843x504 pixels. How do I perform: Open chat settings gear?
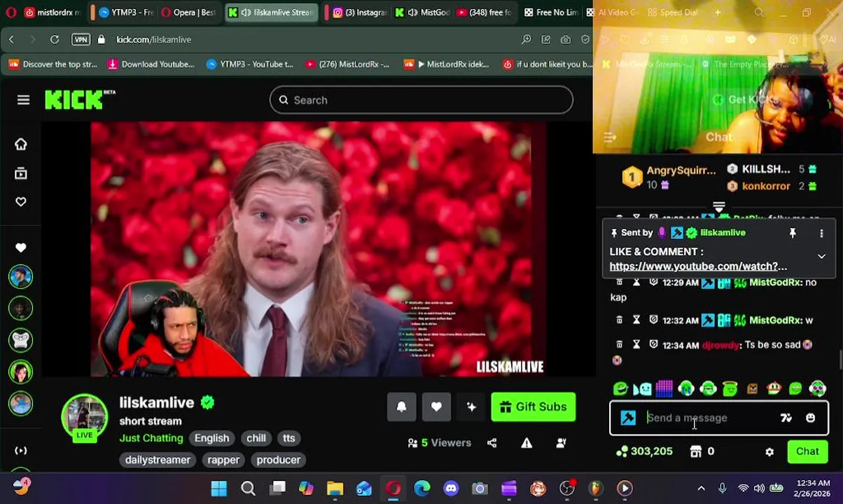click(769, 452)
